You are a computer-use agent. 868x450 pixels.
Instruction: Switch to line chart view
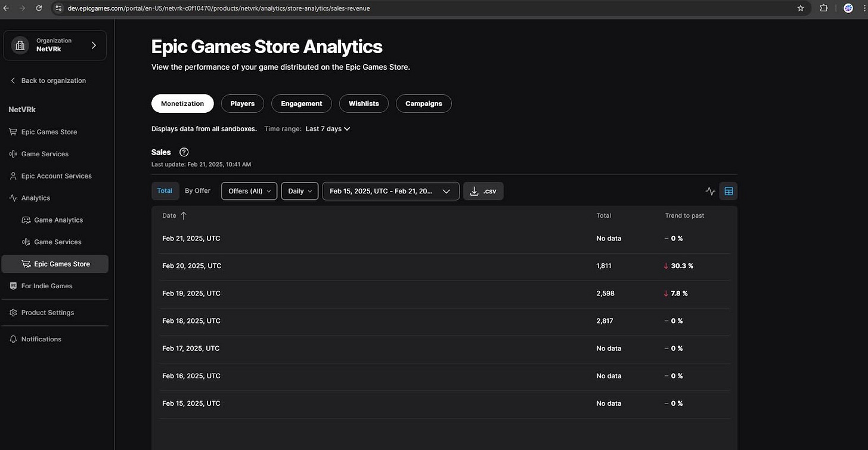pos(710,191)
